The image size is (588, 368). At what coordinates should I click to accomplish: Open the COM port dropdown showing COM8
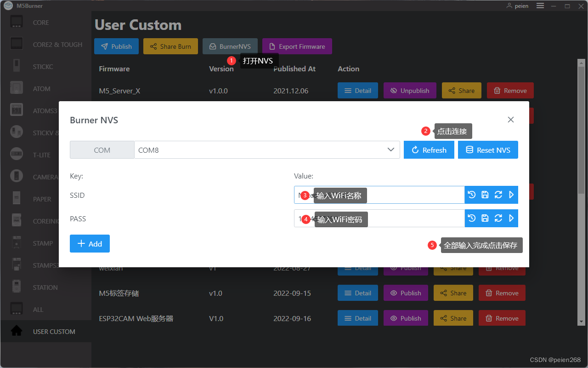267,150
